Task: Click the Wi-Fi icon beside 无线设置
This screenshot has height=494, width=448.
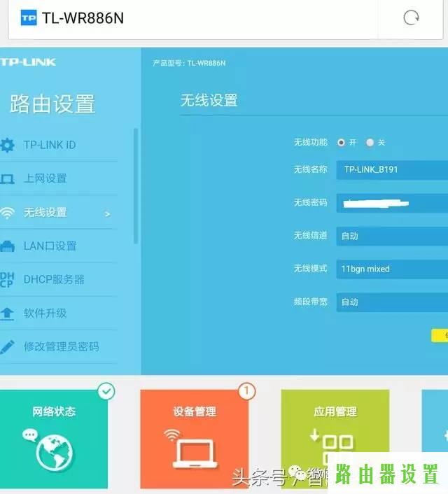Action: point(7,213)
